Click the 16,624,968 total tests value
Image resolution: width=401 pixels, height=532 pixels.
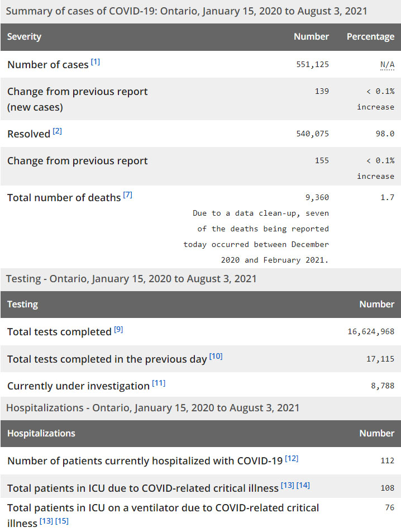click(x=371, y=331)
